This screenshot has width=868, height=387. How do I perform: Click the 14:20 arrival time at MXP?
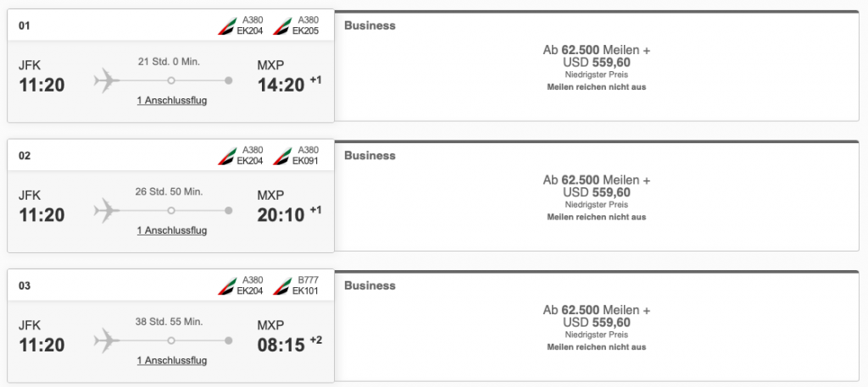click(x=280, y=84)
